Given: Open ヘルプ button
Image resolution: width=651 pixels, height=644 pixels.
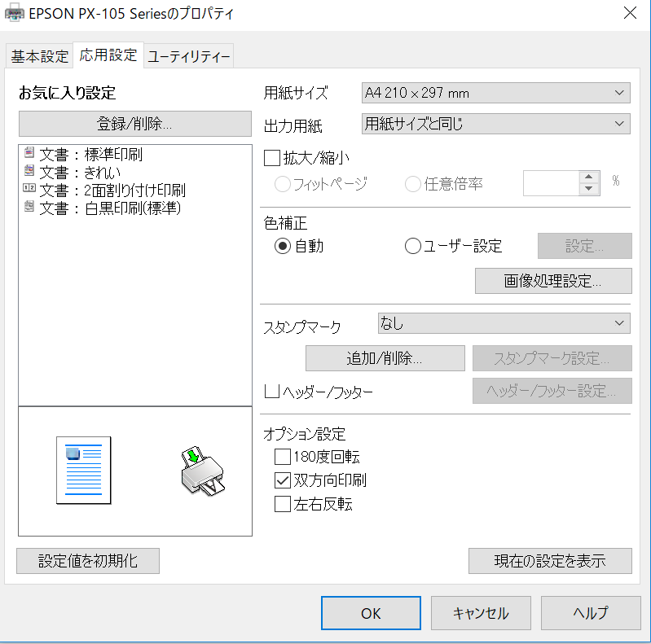Looking at the screenshot, I should (x=591, y=613).
